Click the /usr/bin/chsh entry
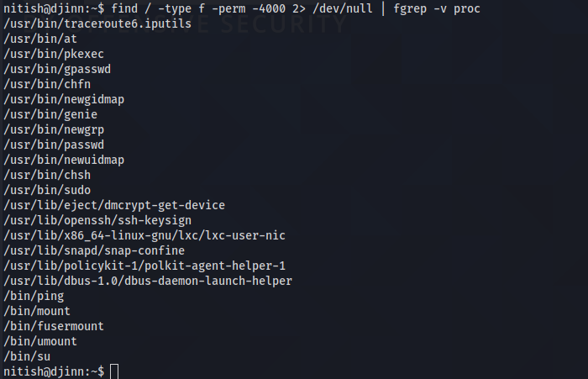The height and width of the screenshot is (379, 588). 47,175
